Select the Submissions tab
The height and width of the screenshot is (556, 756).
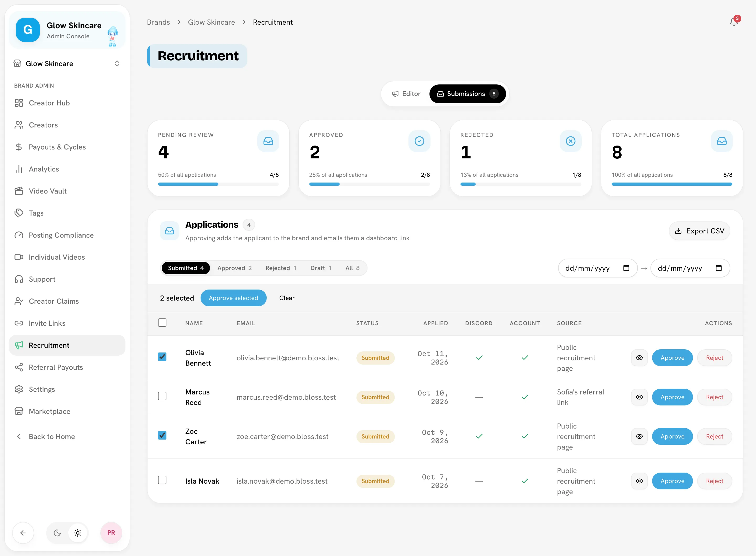tap(467, 94)
